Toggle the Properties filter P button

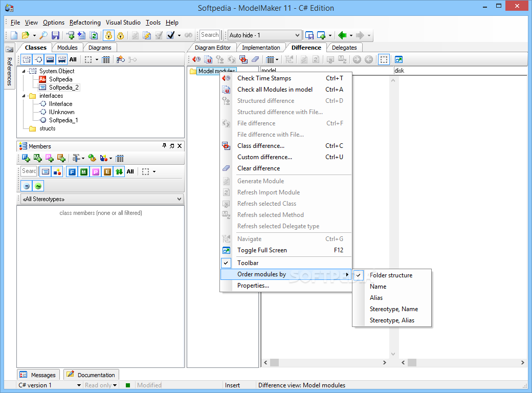tap(96, 172)
